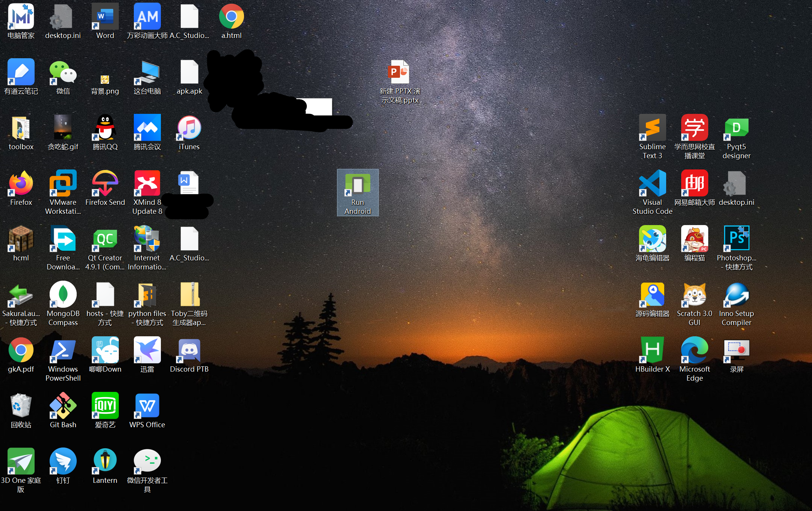Image resolution: width=812 pixels, height=511 pixels.
Task: Open 3D One 家庭版 shortcut
Action: (21, 471)
